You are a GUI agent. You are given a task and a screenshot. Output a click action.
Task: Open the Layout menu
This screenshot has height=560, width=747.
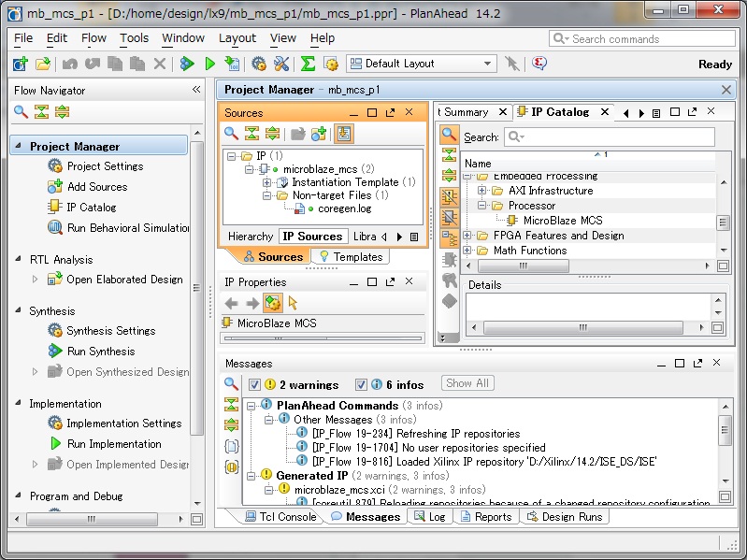coord(237,38)
